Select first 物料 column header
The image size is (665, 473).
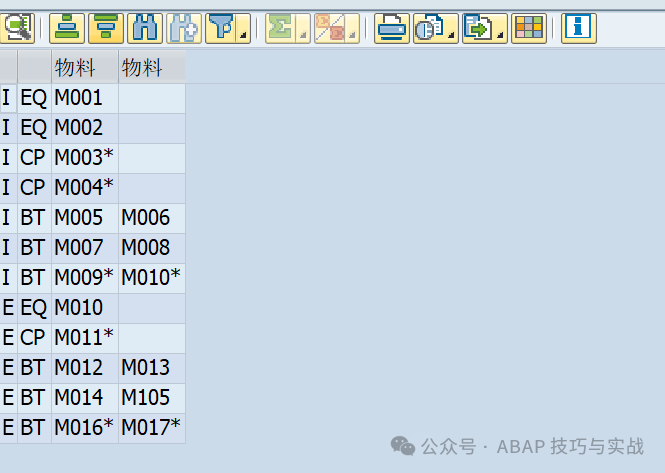[85, 67]
